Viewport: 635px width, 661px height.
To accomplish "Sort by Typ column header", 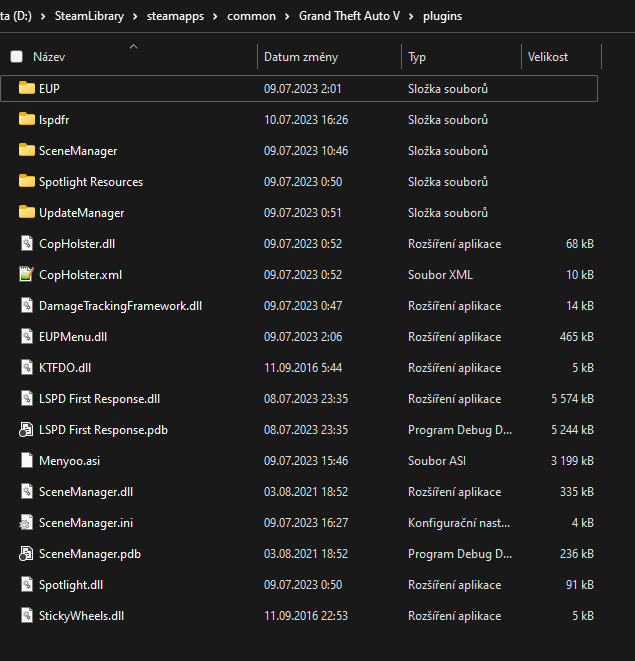I will pyautogui.click(x=417, y=57).
